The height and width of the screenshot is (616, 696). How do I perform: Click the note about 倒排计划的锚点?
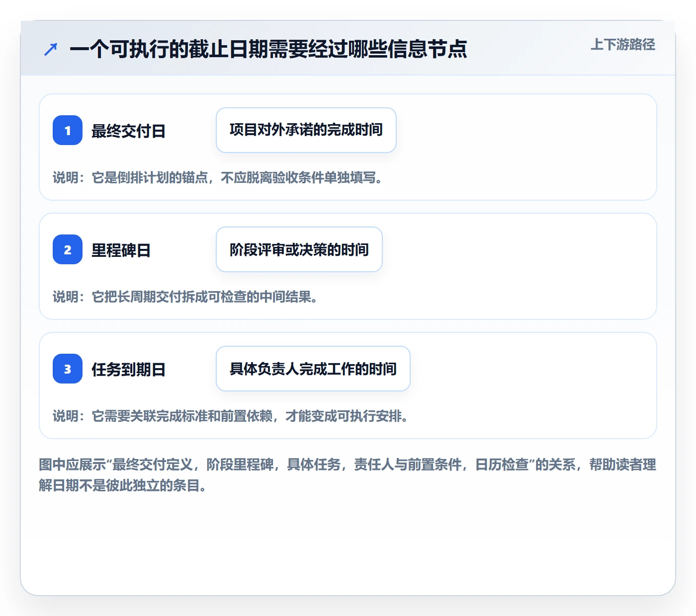[218, 178]
